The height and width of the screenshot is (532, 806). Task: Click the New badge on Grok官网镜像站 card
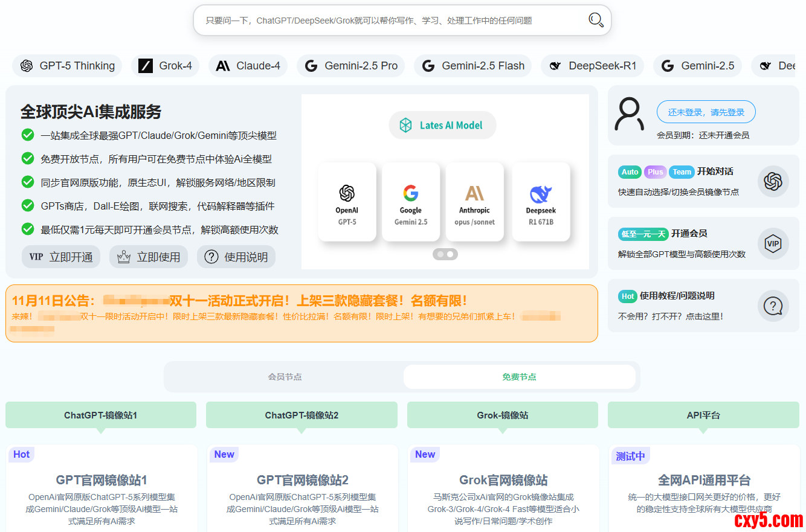point(425,454)
